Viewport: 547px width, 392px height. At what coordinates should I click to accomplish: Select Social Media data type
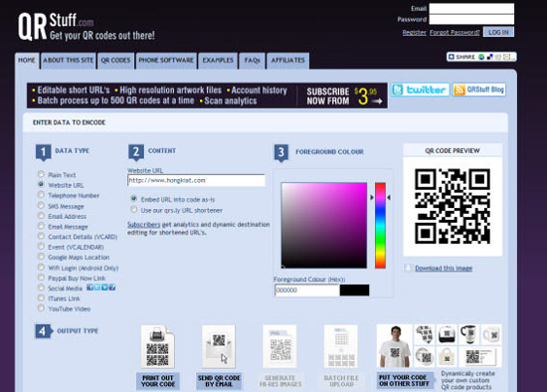coord(41,288)
